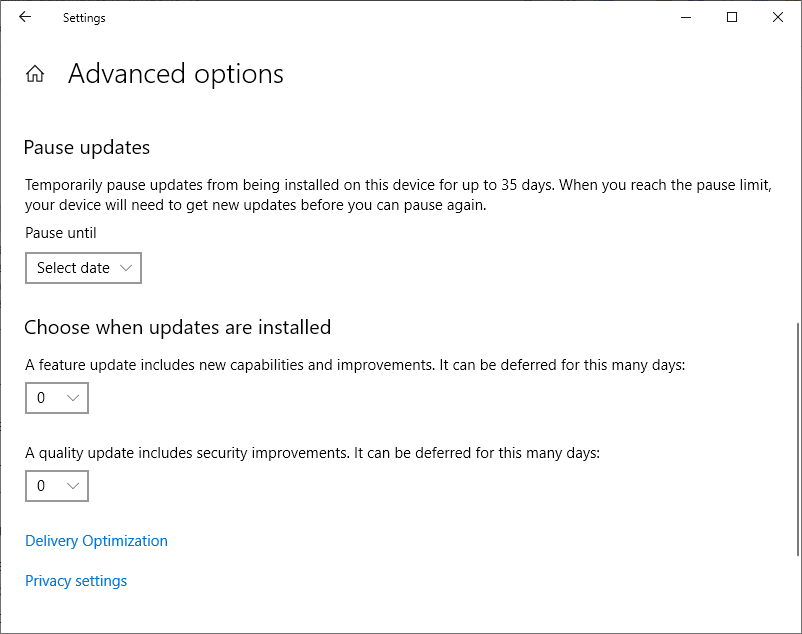
Task: Open Settings home via the house icon
Action: coord(35,74)
